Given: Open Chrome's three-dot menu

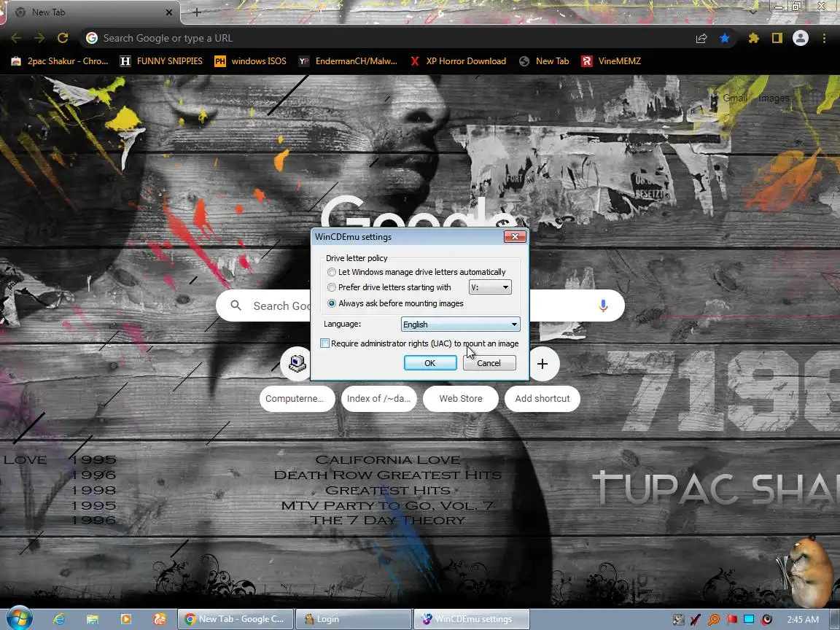Looking at the screenshot, I should pos(824,38).
